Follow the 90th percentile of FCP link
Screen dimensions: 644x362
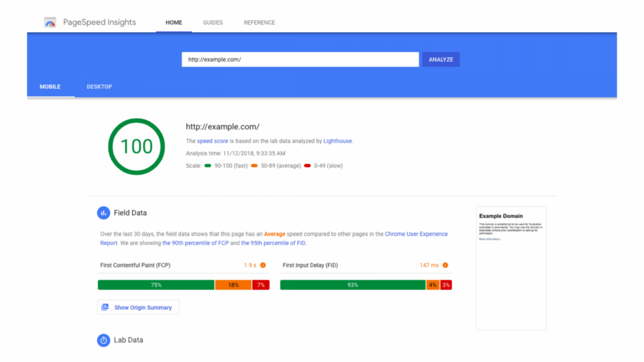196,243
